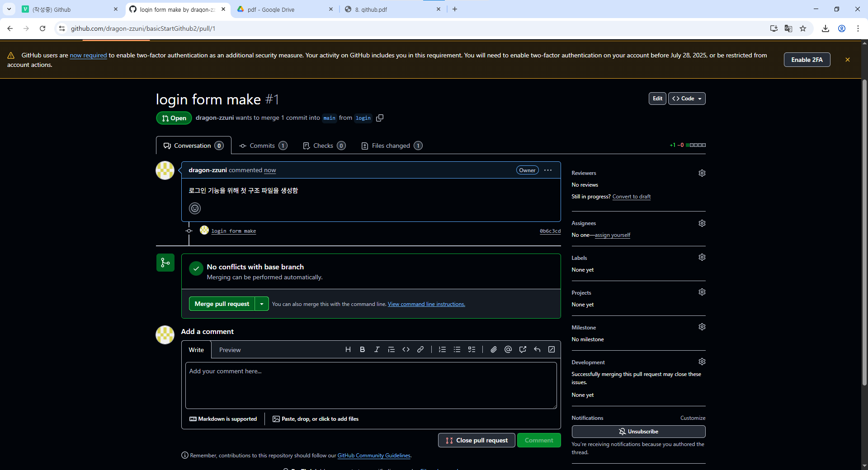Screen dimensions: 868x470
Task: Click the Edit title button
Action: 657,99
